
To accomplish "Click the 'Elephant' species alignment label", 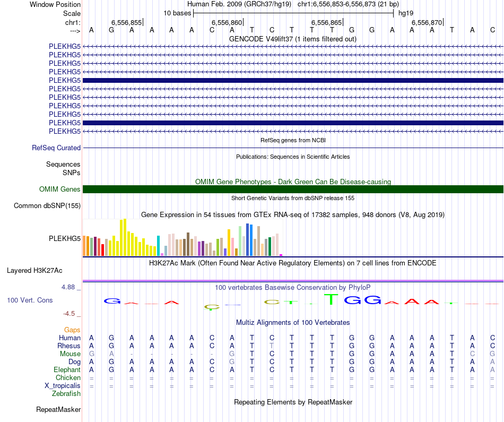I will pyautogui.click(x=67, y=369).
